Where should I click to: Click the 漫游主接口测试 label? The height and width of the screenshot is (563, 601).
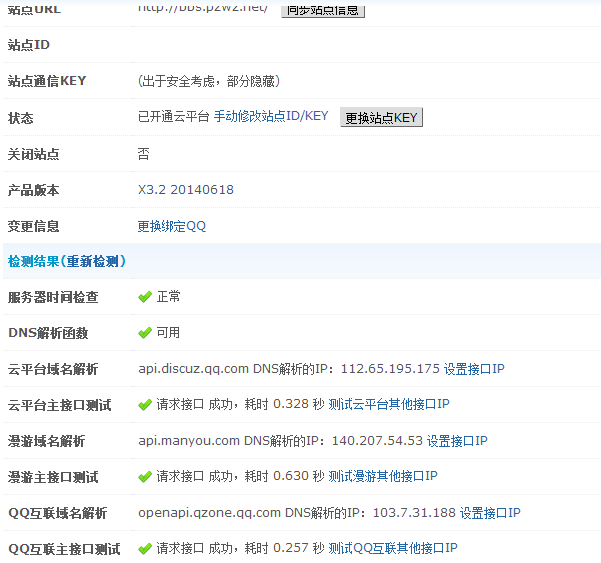click(53, 477)
